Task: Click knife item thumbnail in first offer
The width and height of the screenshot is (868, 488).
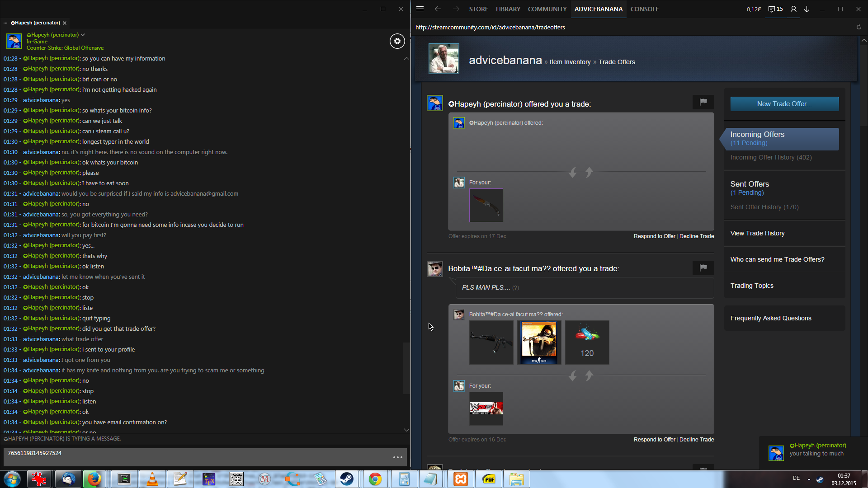Action: [486, 206]
